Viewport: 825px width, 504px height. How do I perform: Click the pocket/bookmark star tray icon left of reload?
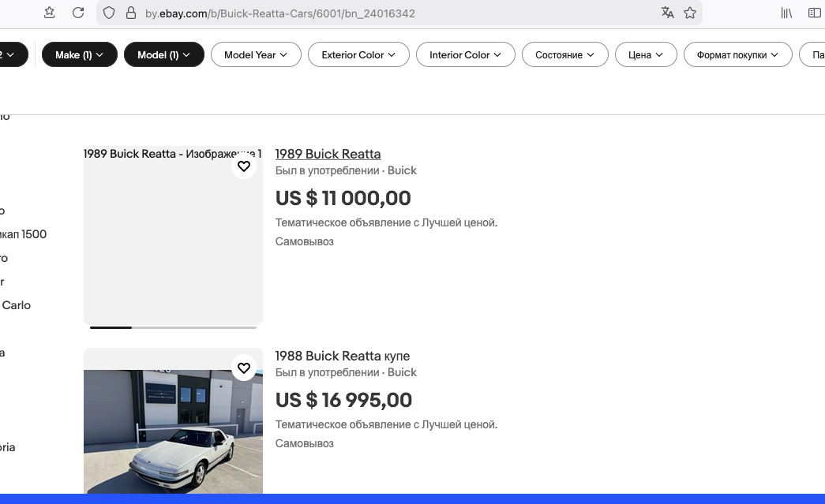coord(50,13)
